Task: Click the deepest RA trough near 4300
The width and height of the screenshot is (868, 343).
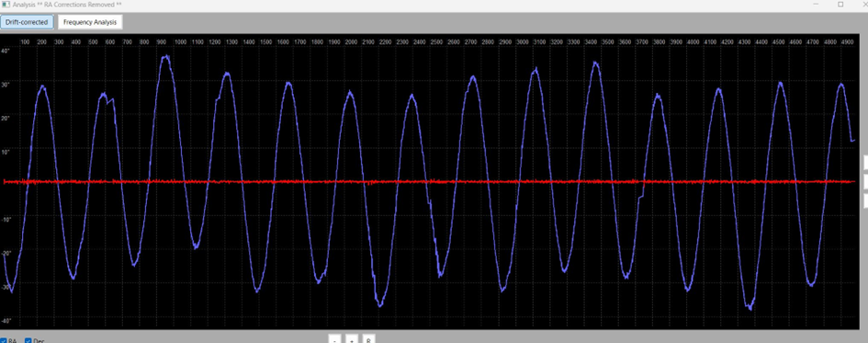Action: tap(750, 306)
